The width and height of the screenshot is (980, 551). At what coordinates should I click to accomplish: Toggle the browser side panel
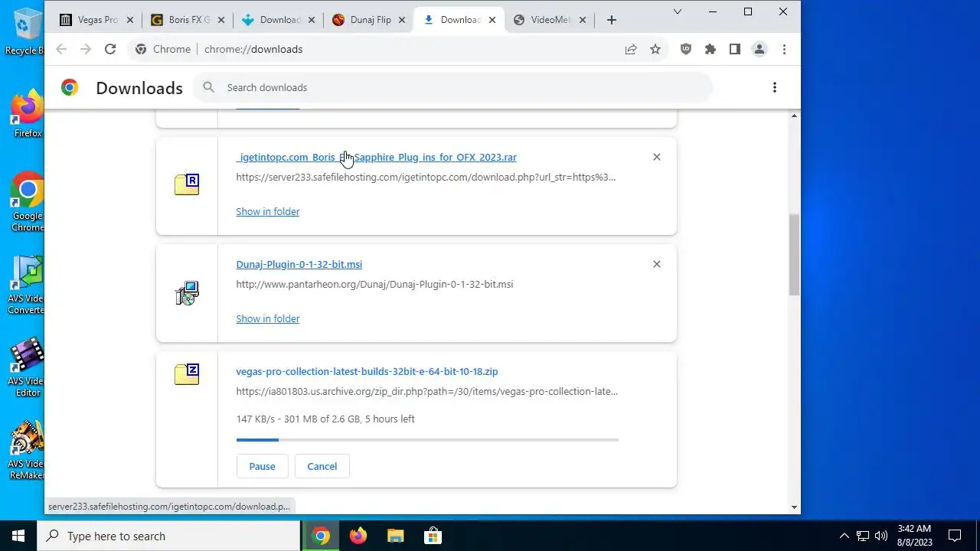coord(735,49)
